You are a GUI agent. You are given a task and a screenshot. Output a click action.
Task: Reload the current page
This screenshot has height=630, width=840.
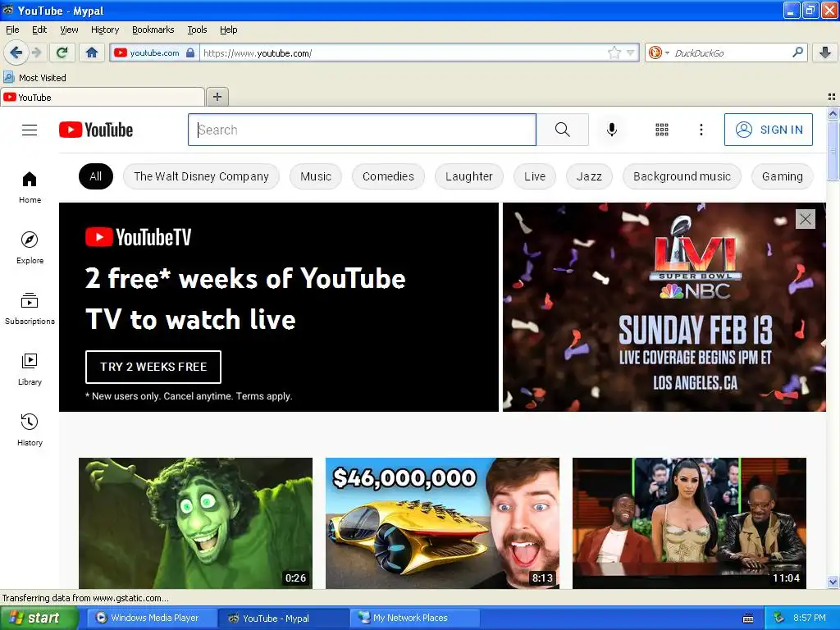62,52
